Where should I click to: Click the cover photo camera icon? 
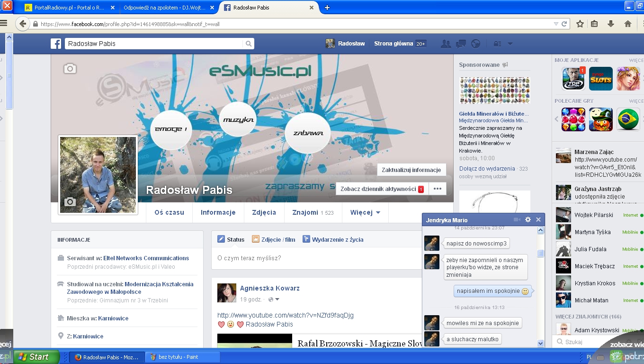point(70,69)
